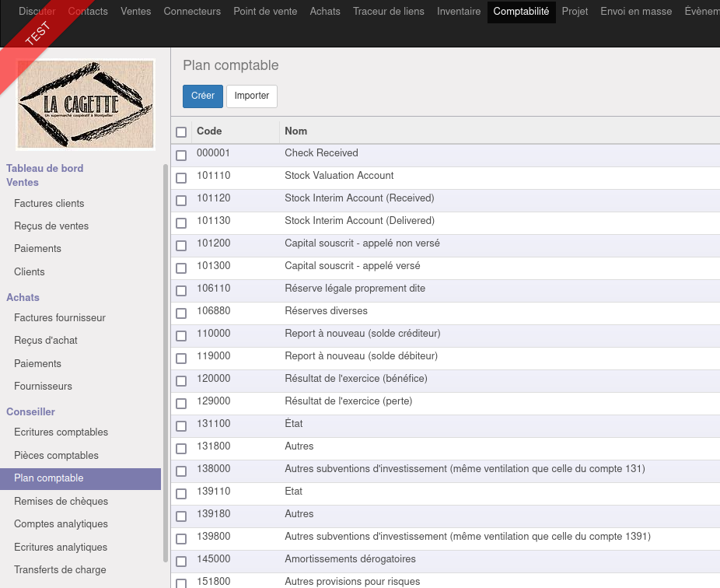
Task: Open Factures fournisseur under Achats
Action: pos(60,318)
